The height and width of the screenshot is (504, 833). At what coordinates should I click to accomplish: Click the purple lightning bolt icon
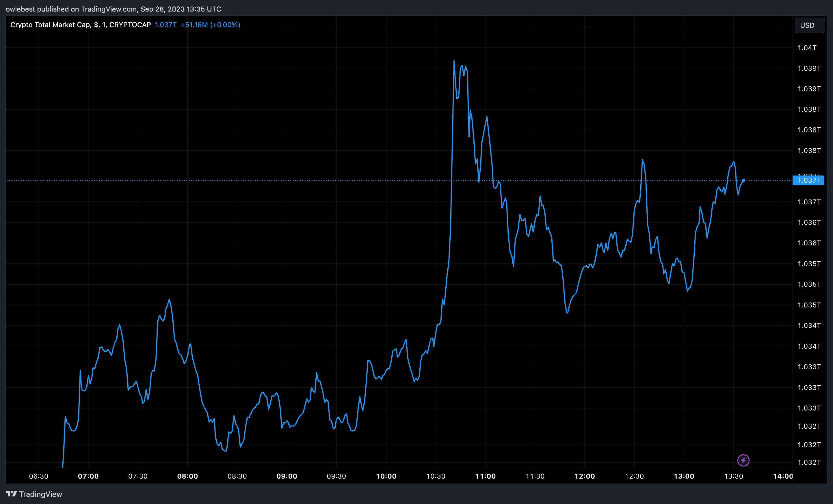[x=743, y=460]
